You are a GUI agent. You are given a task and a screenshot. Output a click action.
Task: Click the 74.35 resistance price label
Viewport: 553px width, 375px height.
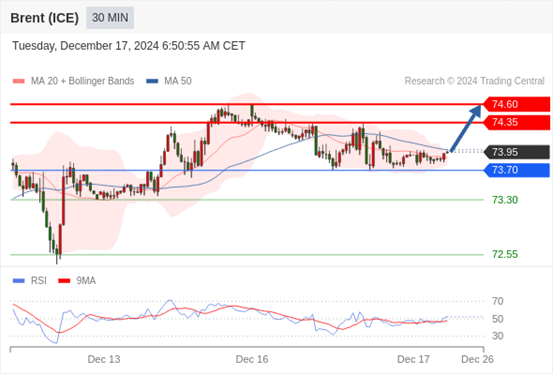point(516,122)
